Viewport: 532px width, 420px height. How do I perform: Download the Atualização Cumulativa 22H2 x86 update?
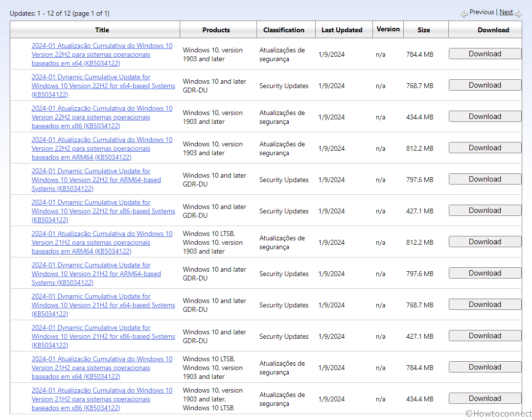point(485,117)
